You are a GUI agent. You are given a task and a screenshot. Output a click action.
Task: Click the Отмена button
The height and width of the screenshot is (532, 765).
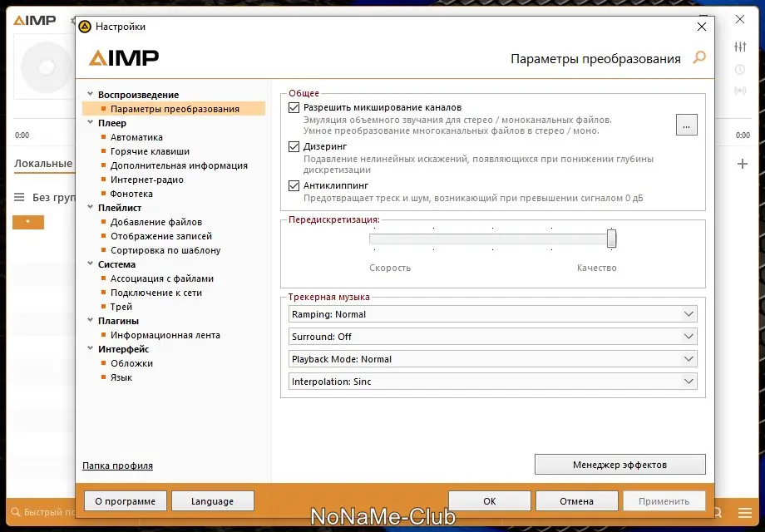click(577, 500)
